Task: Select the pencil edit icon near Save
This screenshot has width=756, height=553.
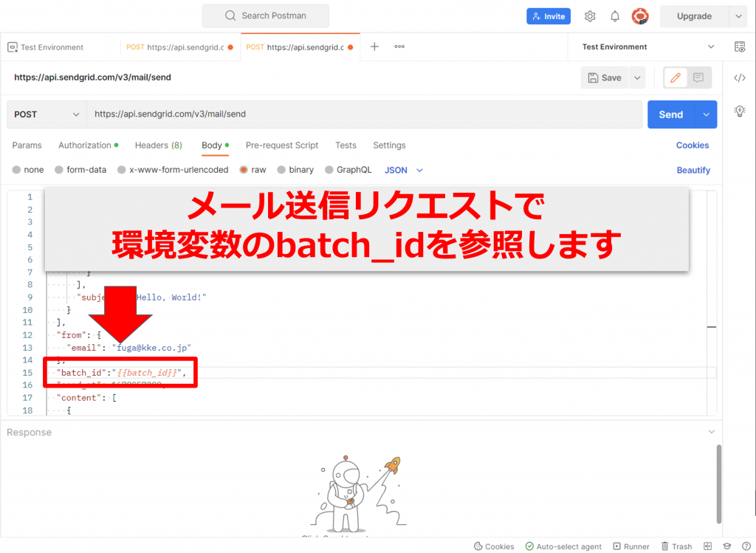Action: coord(676,77)
